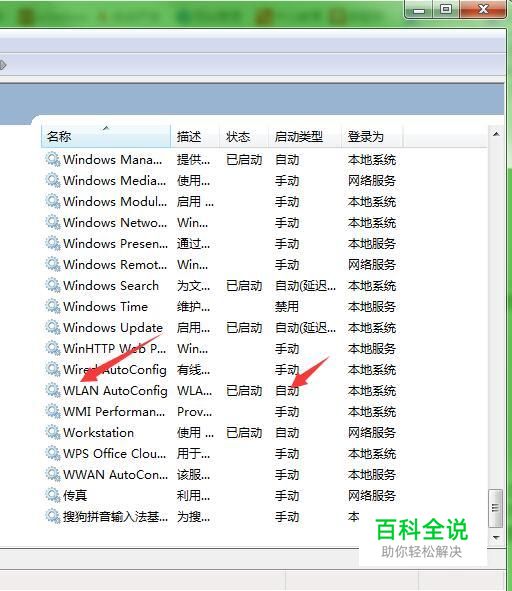
Task: Select the Windows Remot... service name
Action: 115,265
